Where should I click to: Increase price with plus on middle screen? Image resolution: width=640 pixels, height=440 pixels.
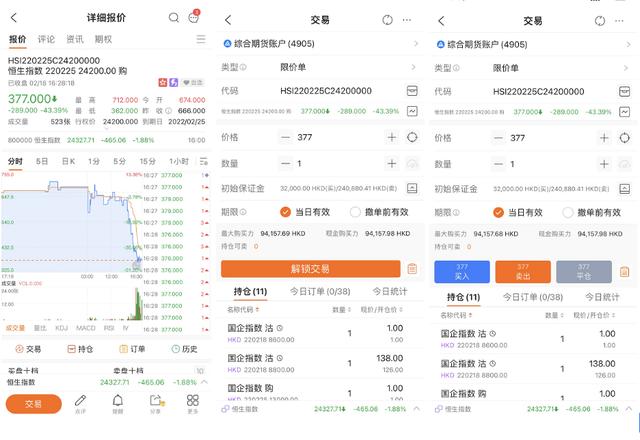click(392, 138)
